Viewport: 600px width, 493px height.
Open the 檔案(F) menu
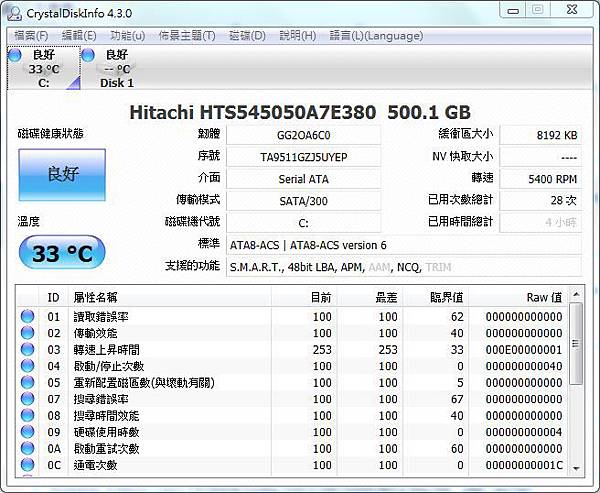31,36
